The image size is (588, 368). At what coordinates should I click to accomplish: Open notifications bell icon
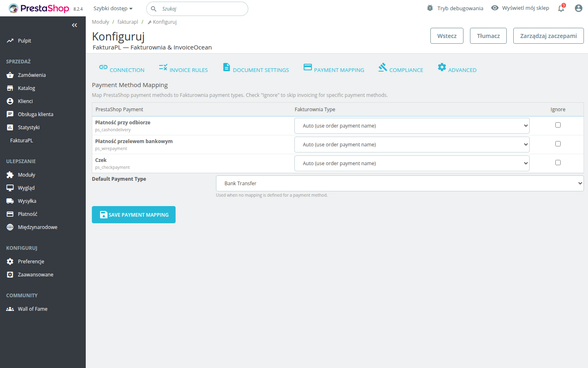click(x=561, y=8)
